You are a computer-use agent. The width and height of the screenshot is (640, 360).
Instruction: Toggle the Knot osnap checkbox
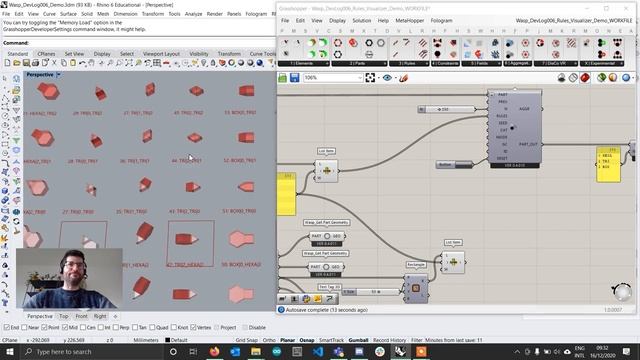pos(174,327)
